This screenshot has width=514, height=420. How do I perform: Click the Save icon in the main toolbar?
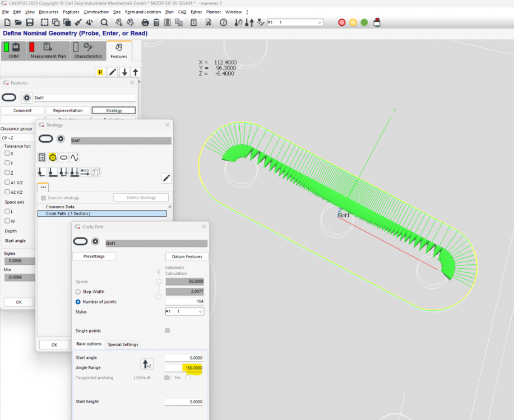pyautogui.click(x=30, y=22)
